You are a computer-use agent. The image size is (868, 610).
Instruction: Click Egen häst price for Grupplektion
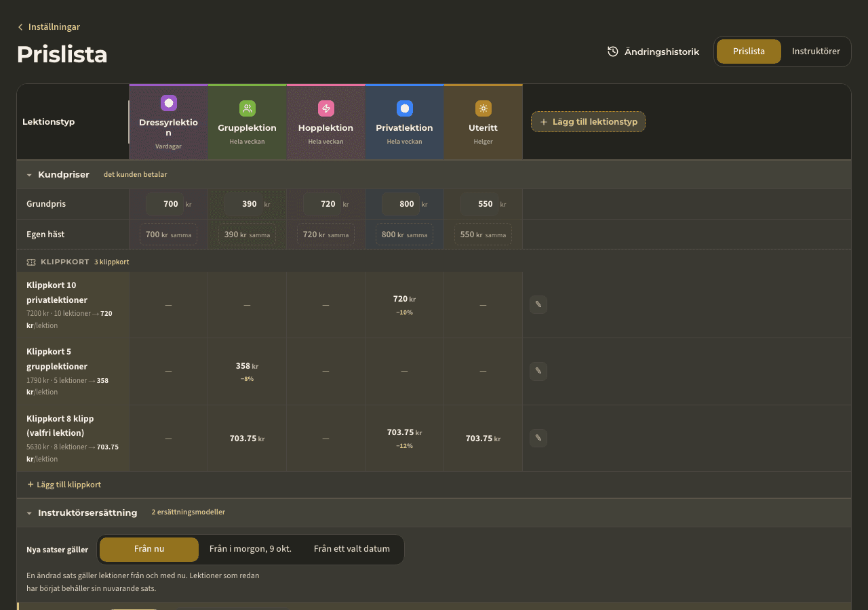pos(248,235)
